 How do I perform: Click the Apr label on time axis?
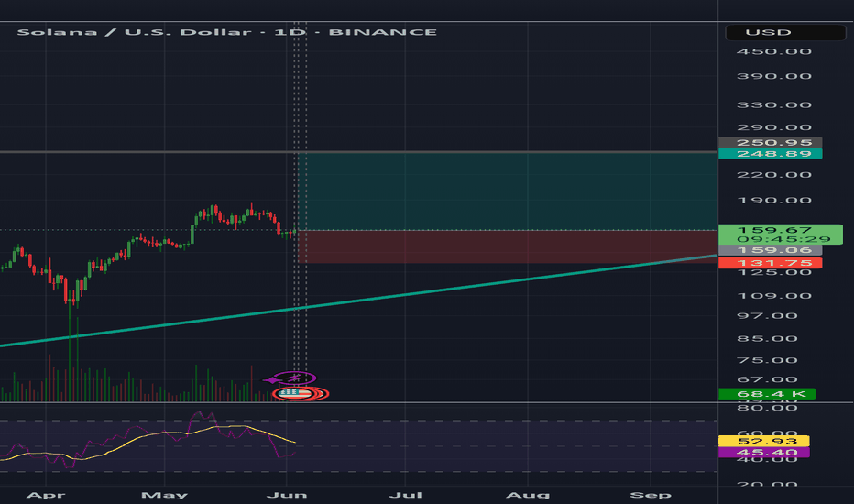click(46, 495)
